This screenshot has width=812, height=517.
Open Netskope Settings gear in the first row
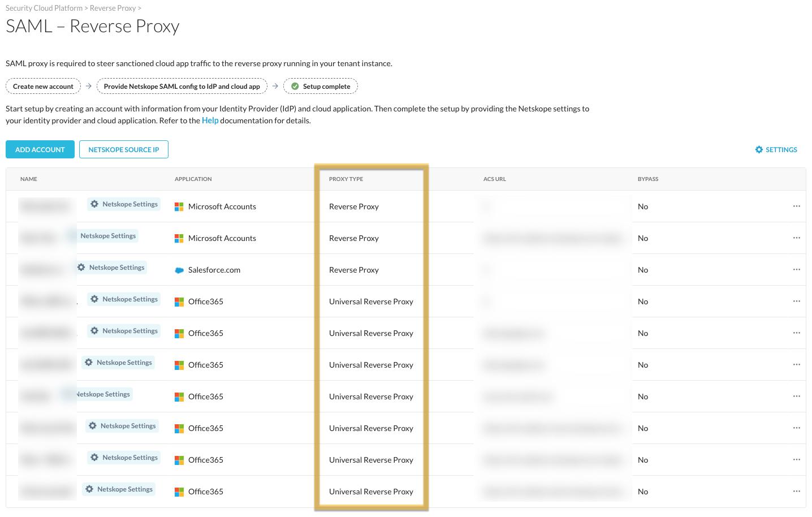[94, 204]
